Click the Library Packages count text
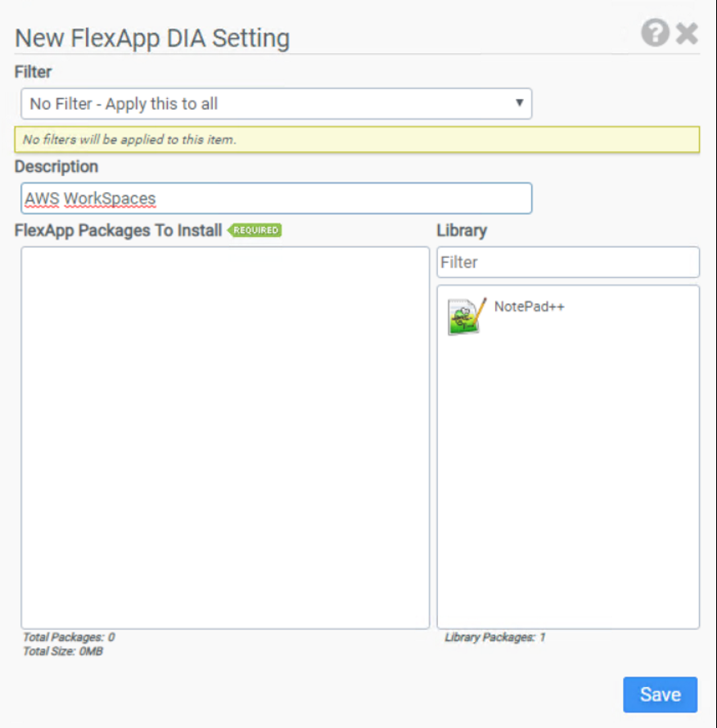 pyautogui.click(x=495, y=637)
